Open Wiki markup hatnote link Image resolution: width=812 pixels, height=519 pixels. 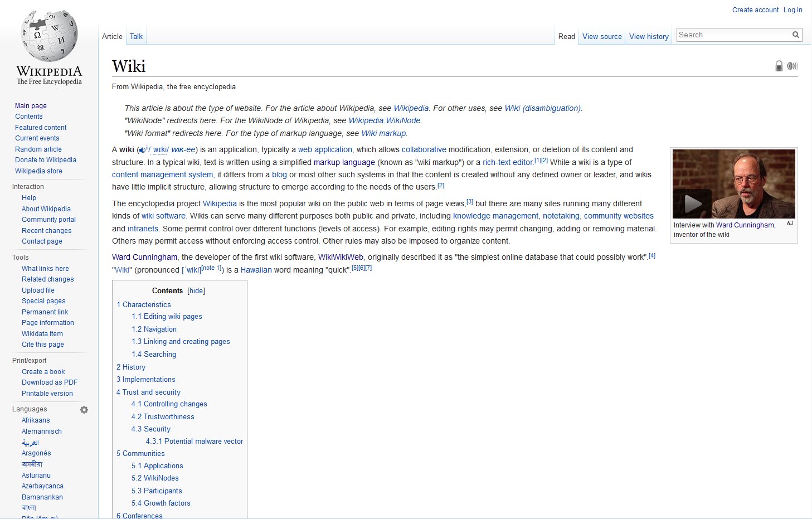click(383, 134)
